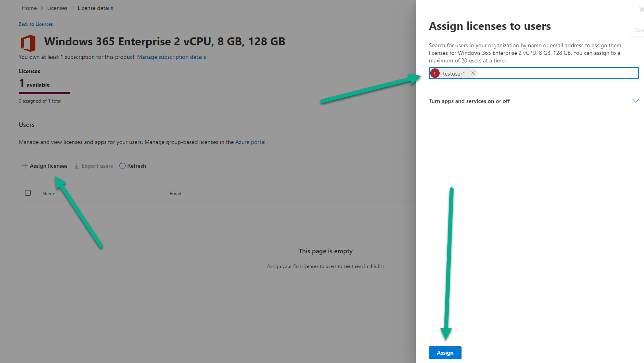Click the license usage progress bar
644x363 pixels.
click(x=45, y=93)
